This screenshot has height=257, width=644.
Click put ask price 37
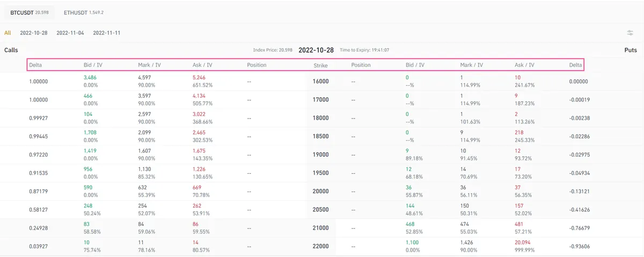coord(518,187)
